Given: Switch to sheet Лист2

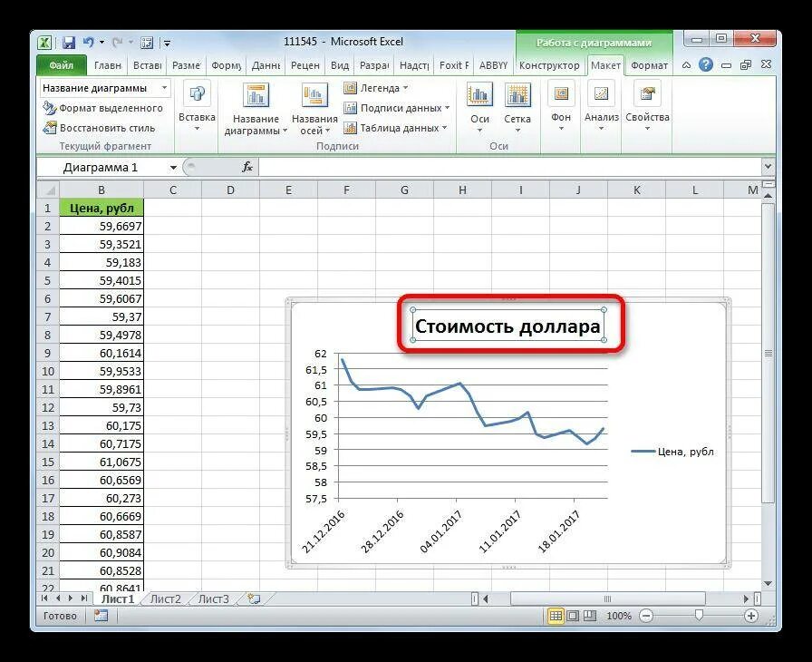Looking at the screenshot, I should tap(166, 599).
